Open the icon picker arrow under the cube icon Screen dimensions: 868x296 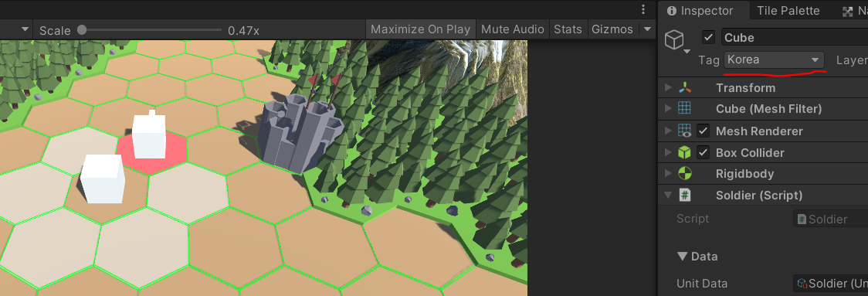(687, 52)
